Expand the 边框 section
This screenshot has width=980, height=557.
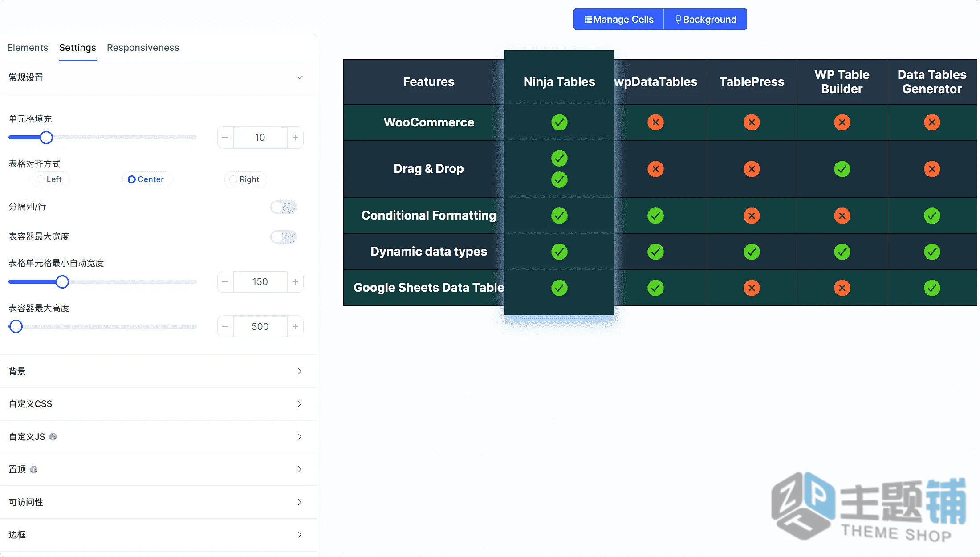(159, 535)
